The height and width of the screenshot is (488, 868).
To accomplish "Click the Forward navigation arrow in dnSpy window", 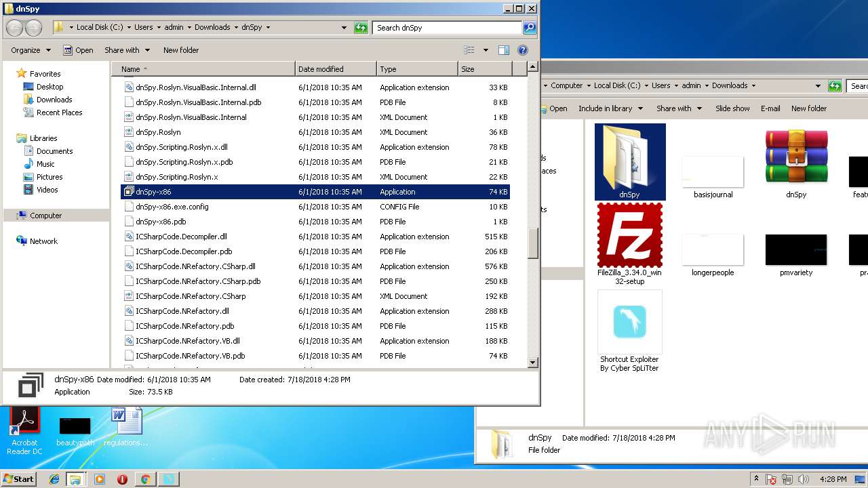I will click(33, 28).
